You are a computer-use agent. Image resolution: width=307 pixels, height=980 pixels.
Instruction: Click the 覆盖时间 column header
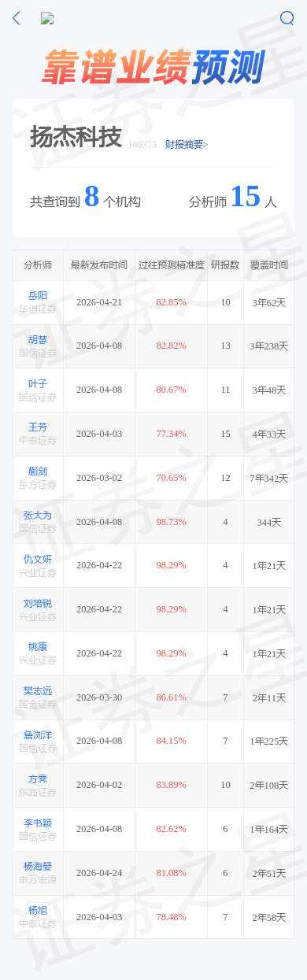[268, 265]
